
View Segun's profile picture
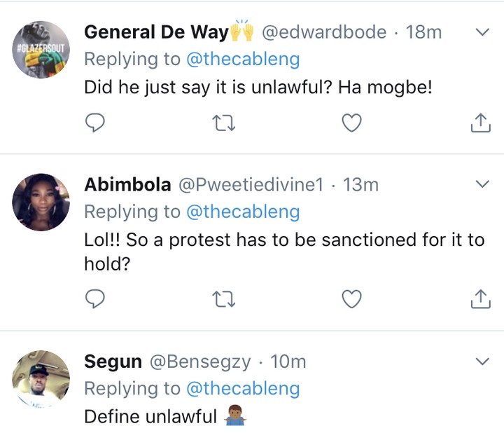pyautogui.click(x=41, y=379)
